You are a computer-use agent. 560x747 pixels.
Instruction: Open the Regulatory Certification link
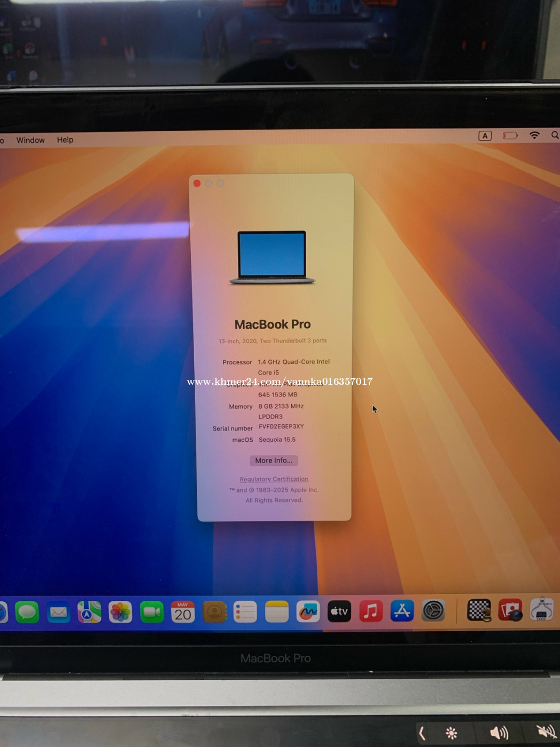pos(274,479)
